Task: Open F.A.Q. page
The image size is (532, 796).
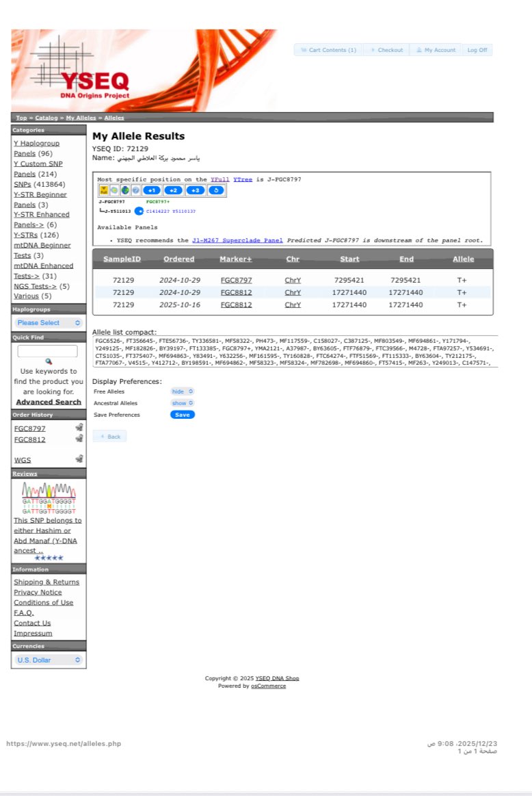Action: 23,613
